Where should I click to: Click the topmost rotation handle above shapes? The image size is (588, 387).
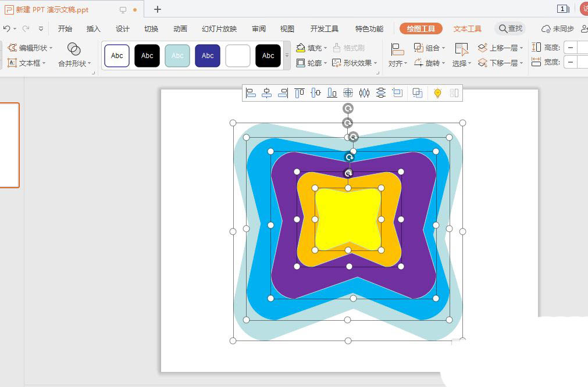pyautogui.click(x=348, y=109)
